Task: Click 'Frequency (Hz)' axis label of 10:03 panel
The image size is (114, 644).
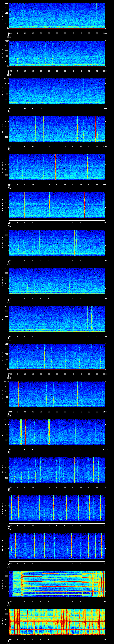Action: [x=3, y=584]
